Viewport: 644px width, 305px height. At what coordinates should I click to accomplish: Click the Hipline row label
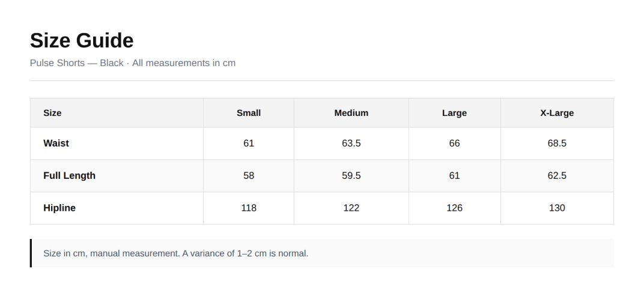(x=59, y=208)
